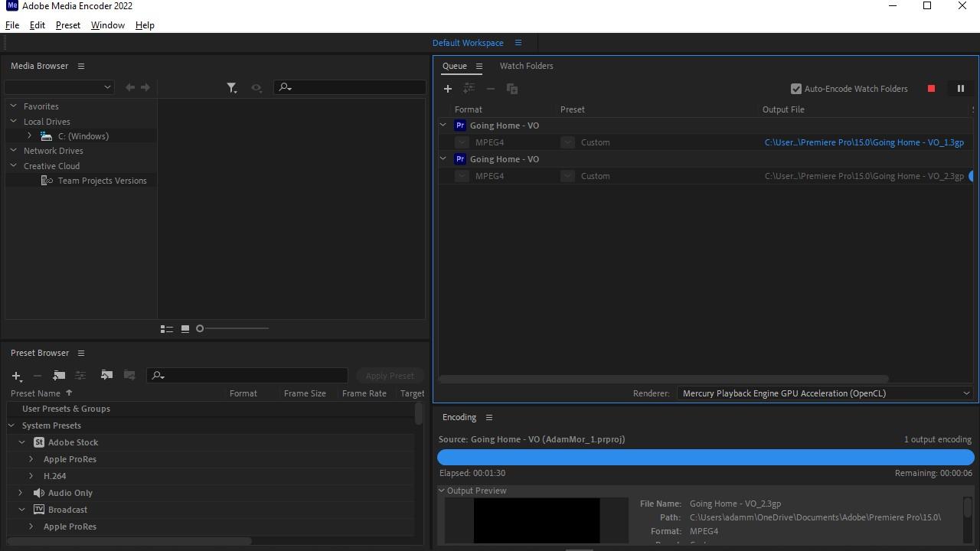Open preset settings icon in Preset Browser

(x=80, y=375)
